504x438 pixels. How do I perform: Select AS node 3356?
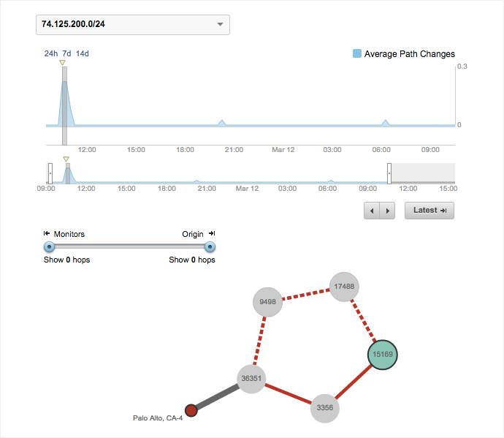click(x=325, y=407)
